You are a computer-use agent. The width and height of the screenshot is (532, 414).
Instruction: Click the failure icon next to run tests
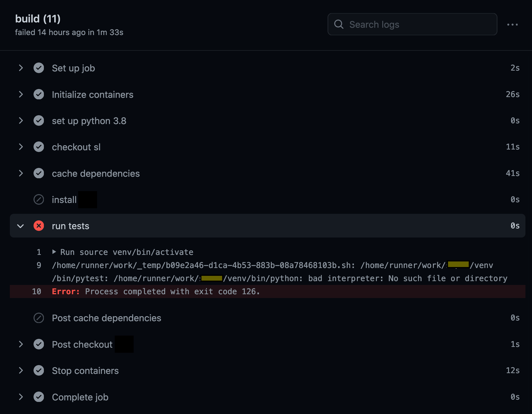[39, 226]
